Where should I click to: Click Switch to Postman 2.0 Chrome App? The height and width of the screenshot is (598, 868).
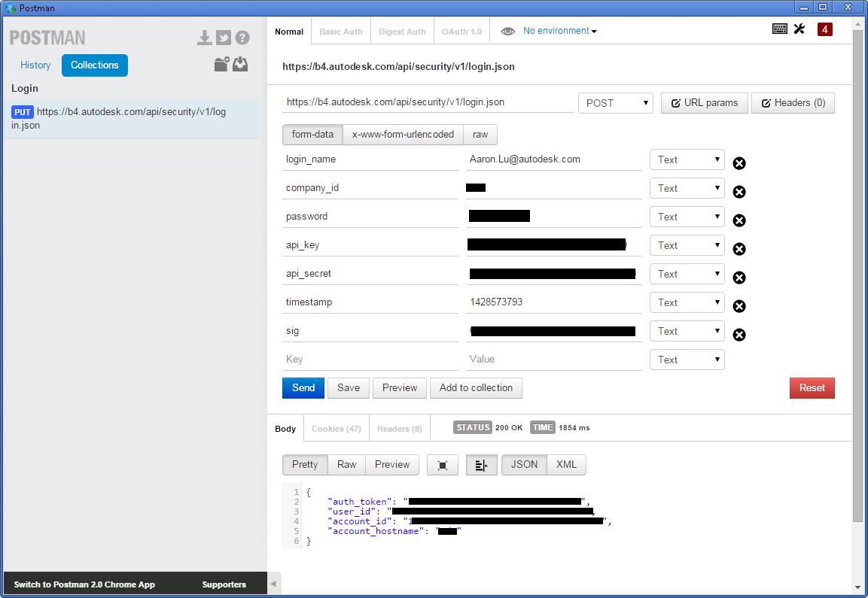click(84, 584)
